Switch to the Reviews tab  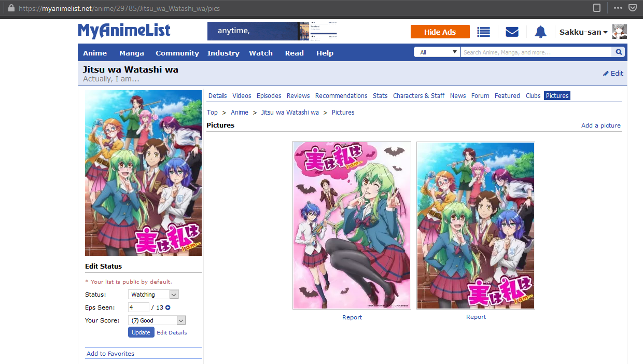click(x=298, y=95)
